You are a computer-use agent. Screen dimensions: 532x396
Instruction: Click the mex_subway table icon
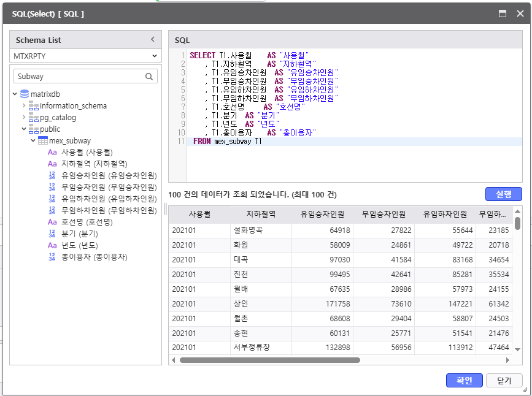point(43,141)
